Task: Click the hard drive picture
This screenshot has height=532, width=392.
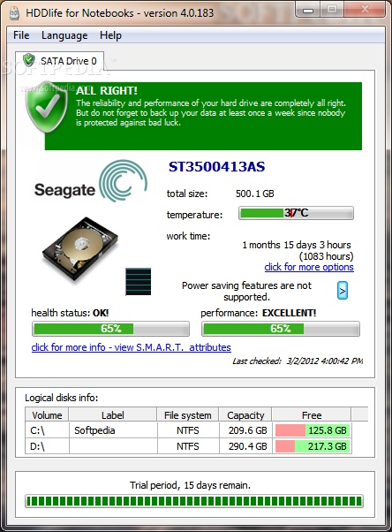Action: tap(80, 248)
